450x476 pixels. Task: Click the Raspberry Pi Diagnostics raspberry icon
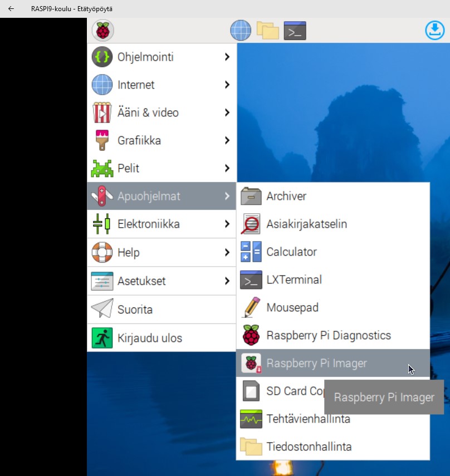pyautogui.click(x=251, y=335)
